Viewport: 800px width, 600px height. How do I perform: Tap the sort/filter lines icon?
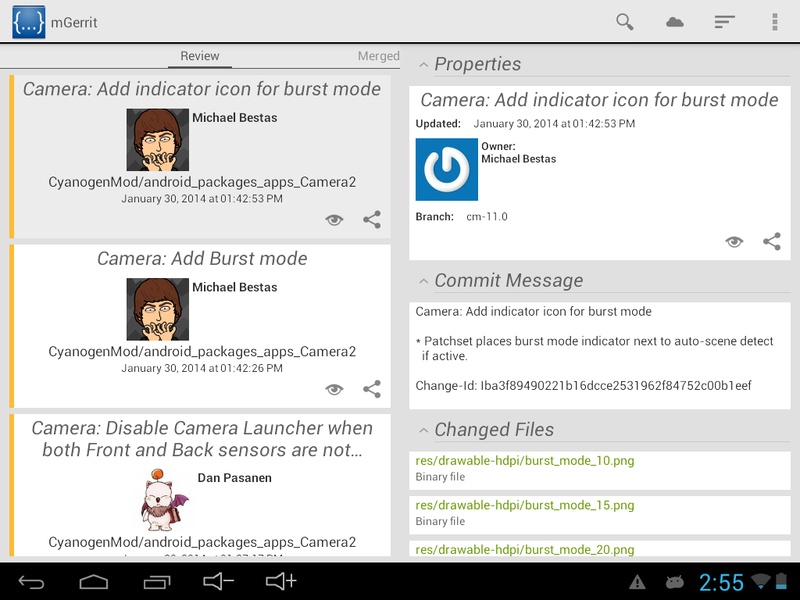(724, 22)
